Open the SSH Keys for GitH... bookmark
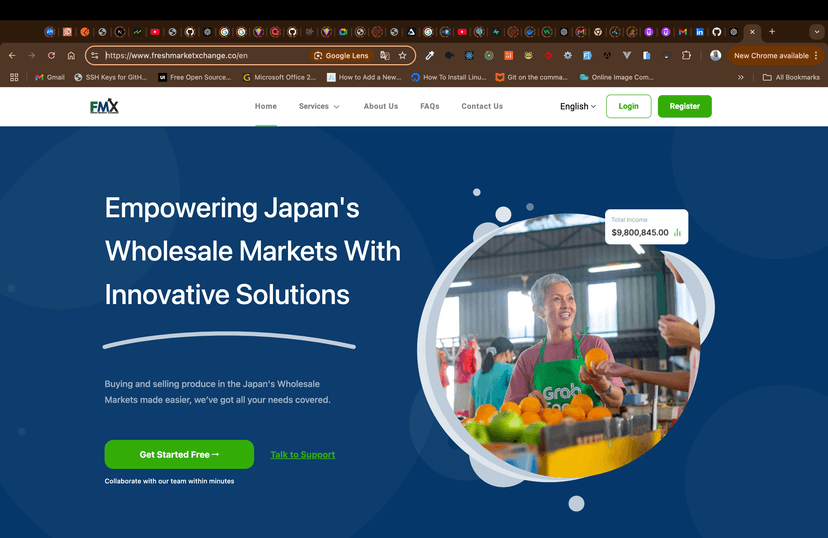The image size is (828, 538). (110, 77)
